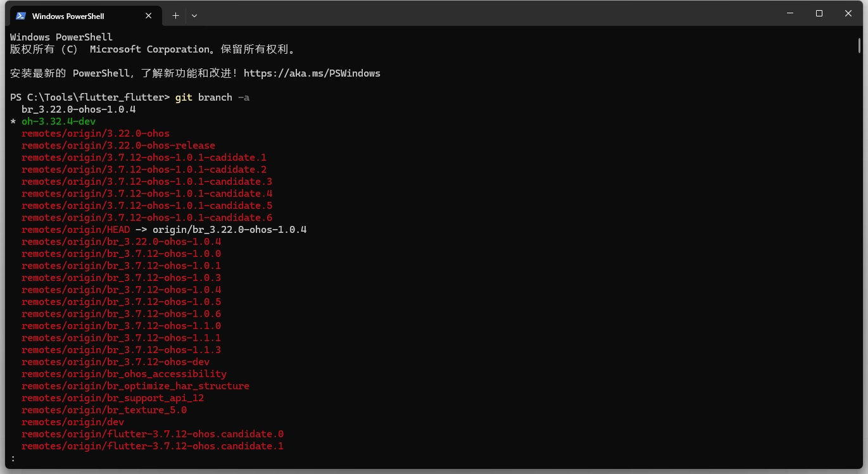This screenshot has width=868, height=474.
Task: Click remotes/origin/3.22.0-ohos-release line
Action: [x=118, y=146]
